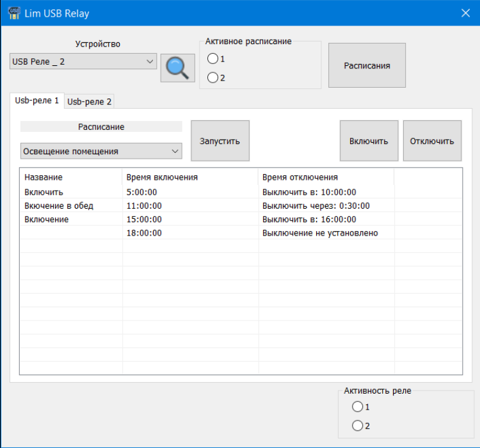The height and width of the screenshot is (448, 480).
Task: Click the Время отключения column header
Action: pos(300,177)
